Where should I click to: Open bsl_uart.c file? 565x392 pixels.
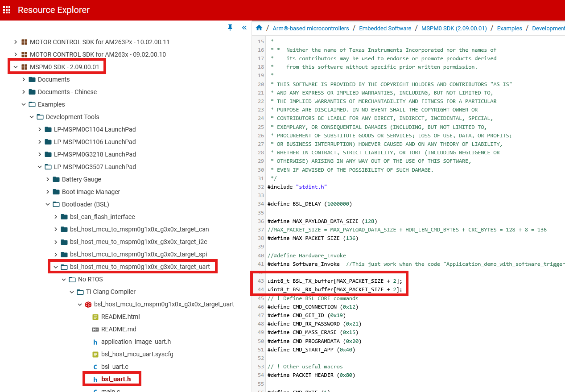pyautogui.click(x=115, y=367)
